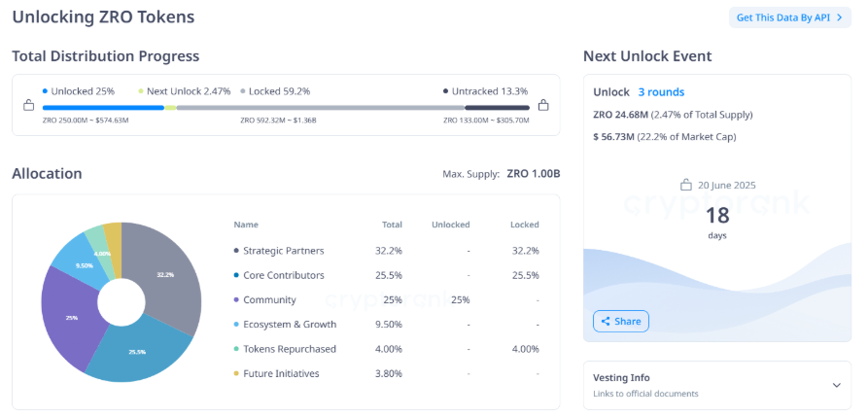Click the 20 June 2025 date
This screenshot has height=417, width=868.
coord(726,186)
